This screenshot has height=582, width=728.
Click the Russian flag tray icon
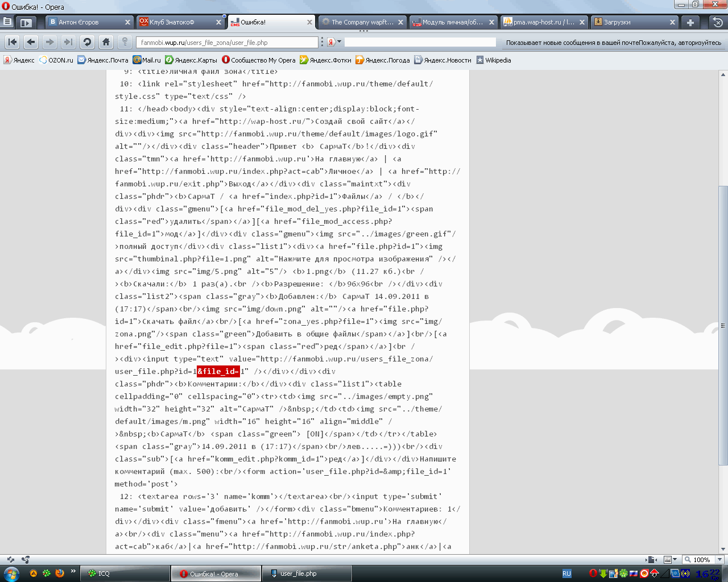(634, 573)
